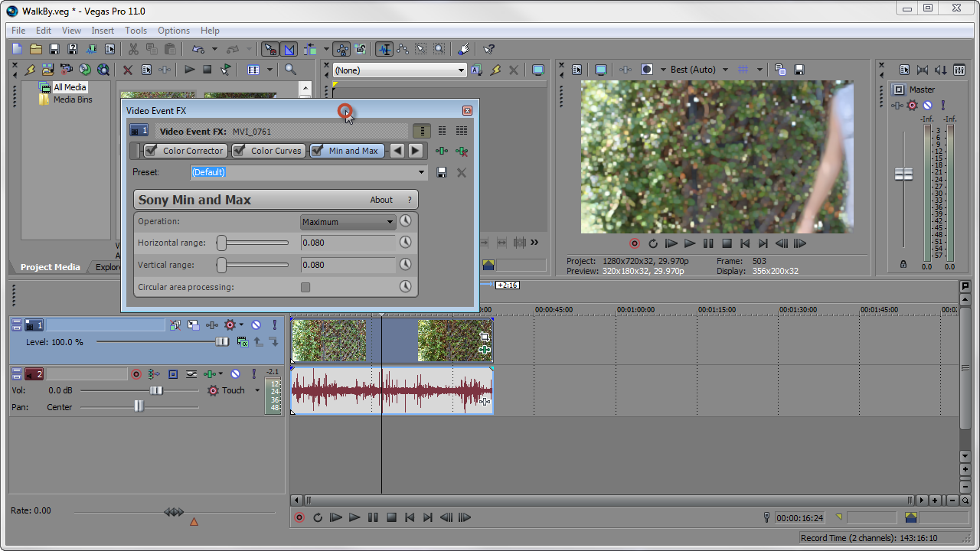This screenshot has width=980, height=551.
Task: Click the magnifier search icon in Project Media
Action: [290, 70]
